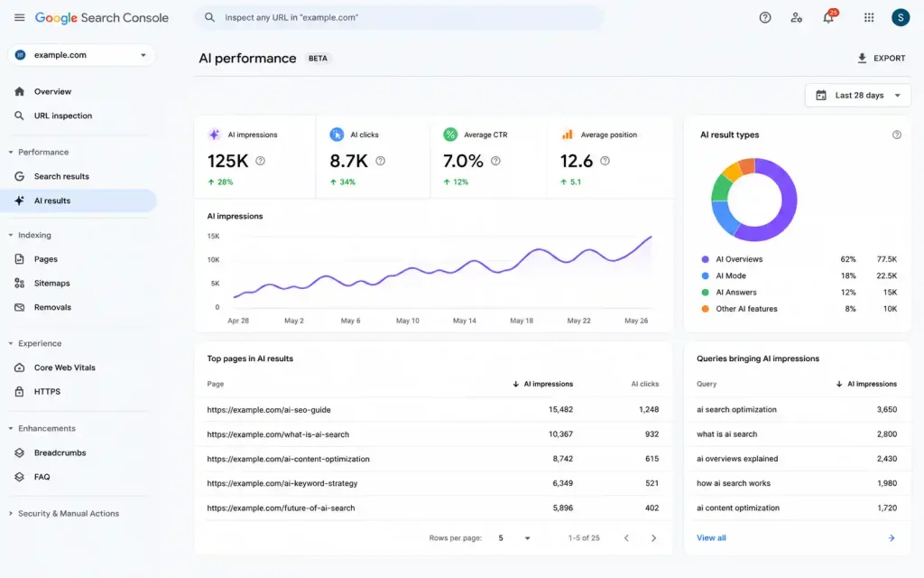Viewport: 924px width, 578px height.
Task: Click the HTTPS lock icon
Action: pyautogui.click(x=20, y=392)
